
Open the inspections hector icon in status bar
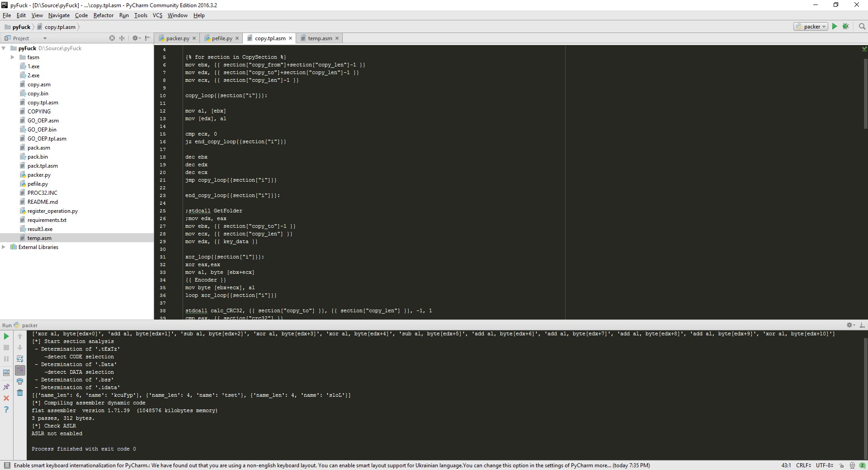pyautogui.click(x=852, y=465)
